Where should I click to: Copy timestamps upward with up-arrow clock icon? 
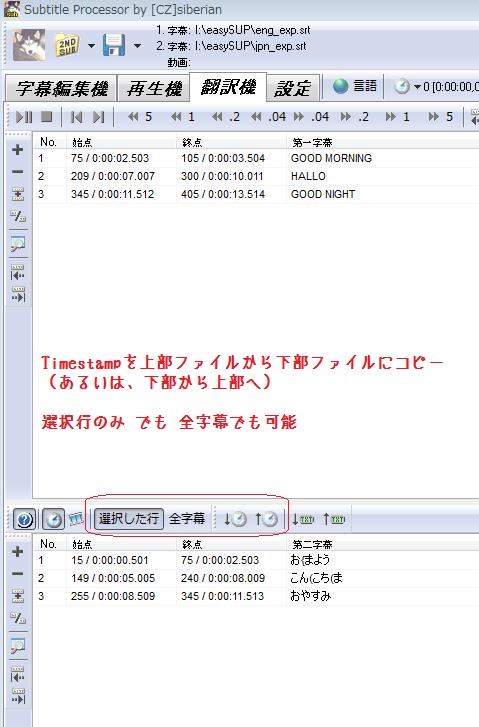[x=266, y=519]
